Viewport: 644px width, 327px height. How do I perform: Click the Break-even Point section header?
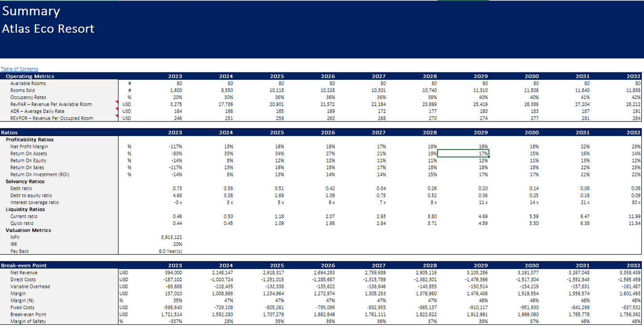coord(24,265)
